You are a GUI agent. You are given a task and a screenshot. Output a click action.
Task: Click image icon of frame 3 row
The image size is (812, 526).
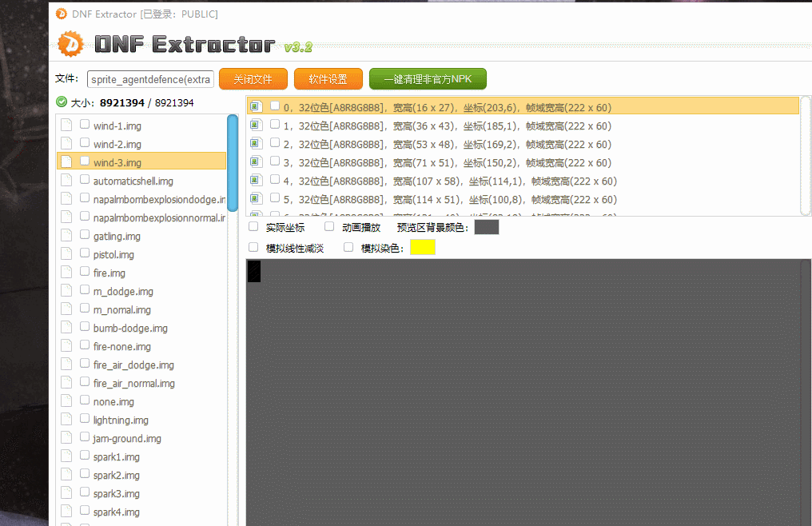[255, 161]
